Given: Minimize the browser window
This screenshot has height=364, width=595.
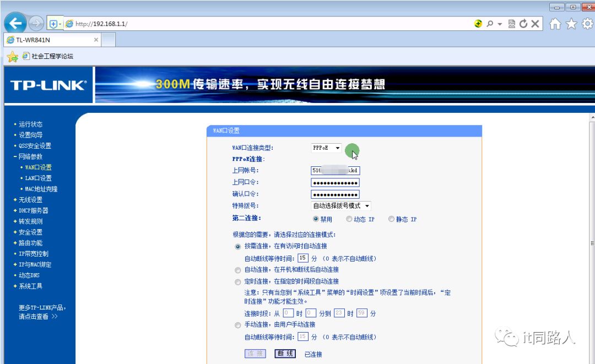Looking at the screenshot, I should [556, 7].
